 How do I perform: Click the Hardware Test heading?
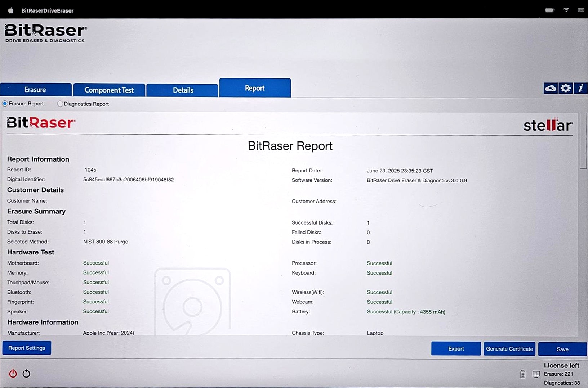coord(31,252)
